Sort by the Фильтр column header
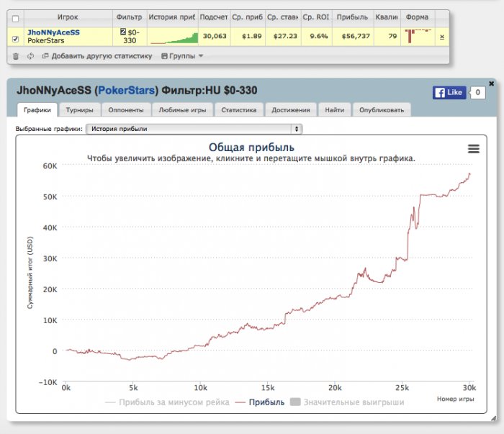The image size is (504, 434). tap(129, 17)
